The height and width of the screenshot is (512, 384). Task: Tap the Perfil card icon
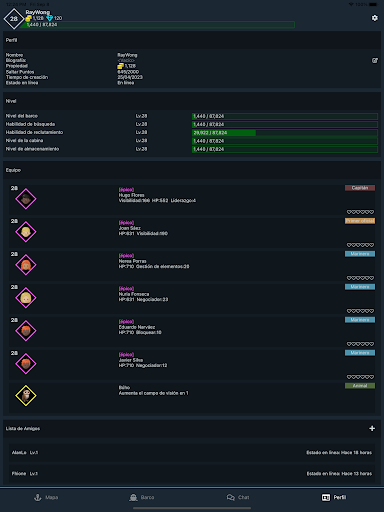click(x=326, y=497)
